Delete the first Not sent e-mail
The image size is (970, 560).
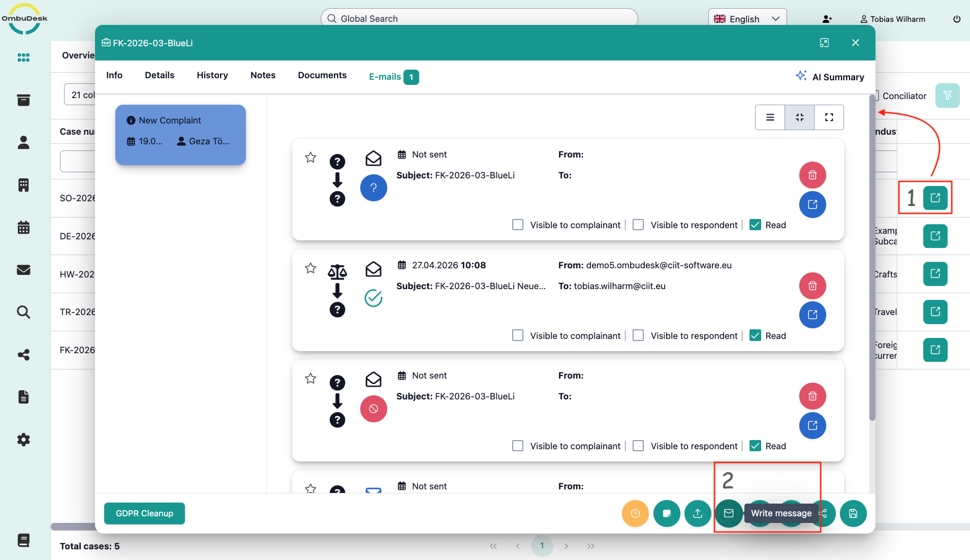click(x=812, y=175)
